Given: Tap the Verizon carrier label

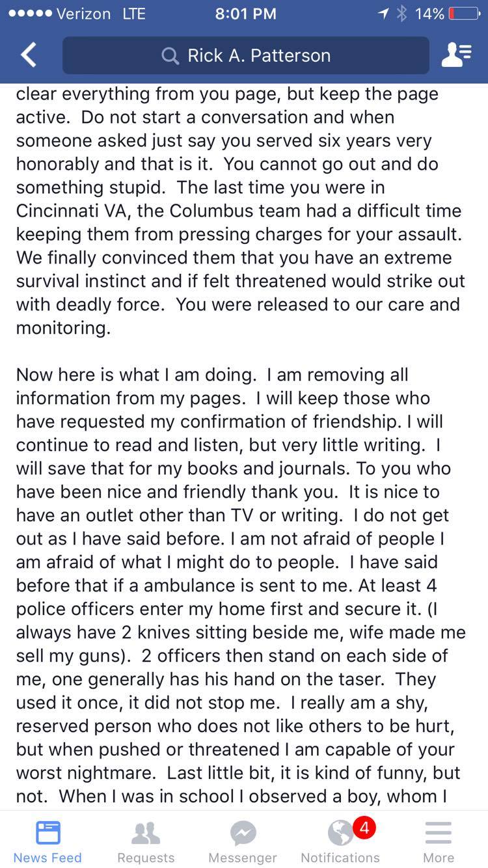Looking at the screenshot, I should (83, 14).
